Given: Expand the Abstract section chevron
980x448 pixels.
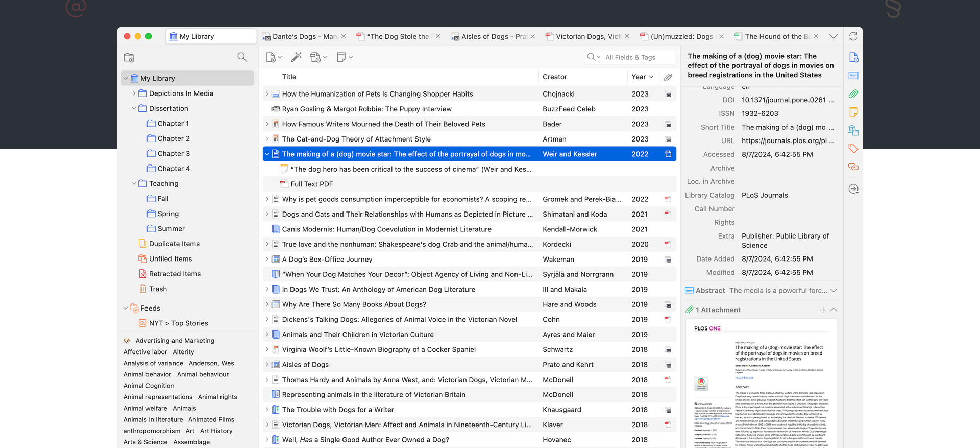Looking at the screenshot, I should [834, 291].
